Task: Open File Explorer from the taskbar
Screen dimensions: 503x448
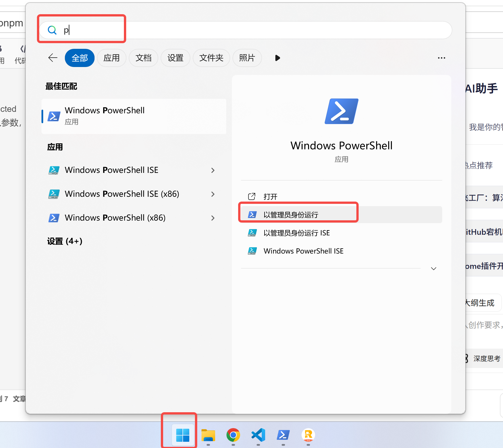Action: click(208, 435)
